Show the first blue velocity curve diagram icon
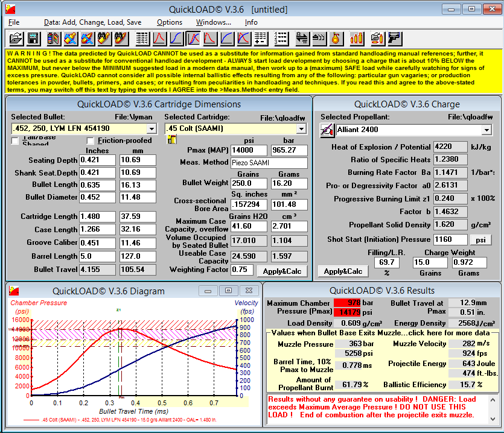Viewport: 504px width, 433px height. coord(176,39)
